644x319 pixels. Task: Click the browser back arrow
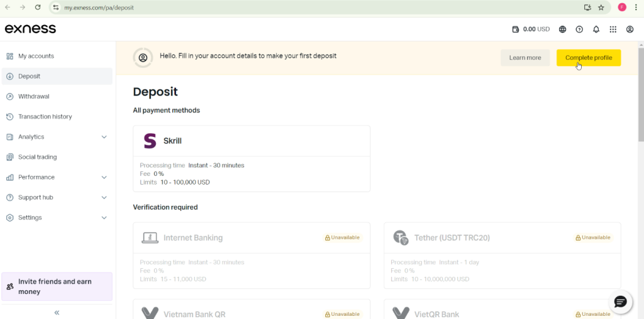pos(8,8)
